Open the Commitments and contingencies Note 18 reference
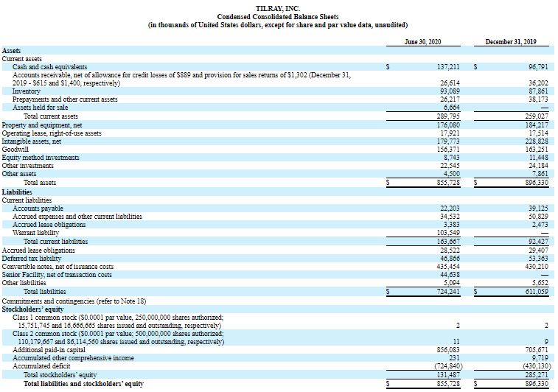 74,301
